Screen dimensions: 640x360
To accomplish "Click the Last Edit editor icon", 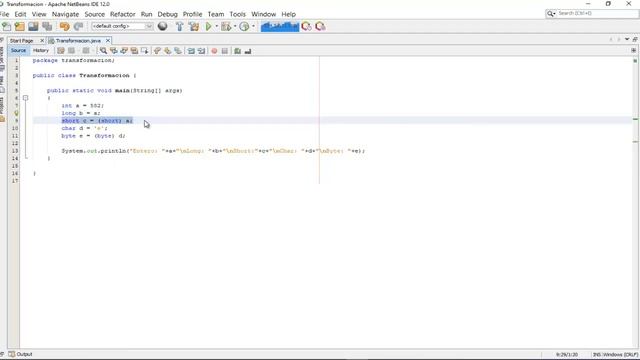I will coord(61,51).
